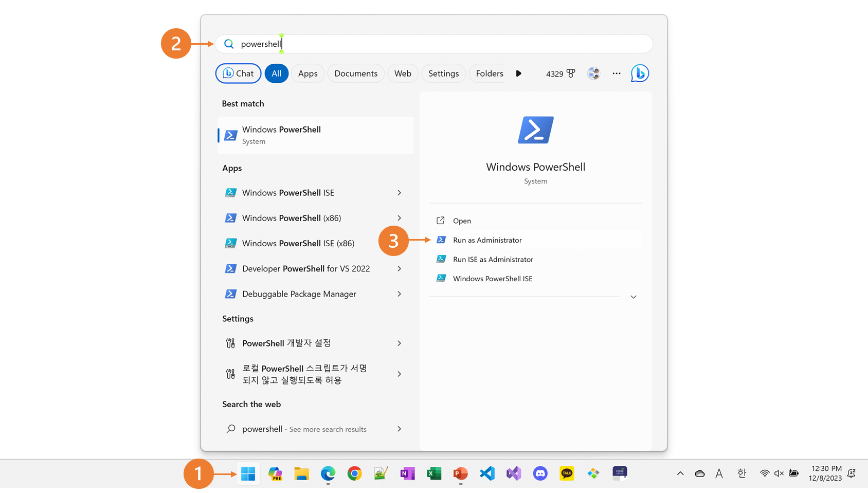Expand Developer PowerShell for VS 2022 arrow
This screenshot has height=493, width=868.
(x=399, y=268)
